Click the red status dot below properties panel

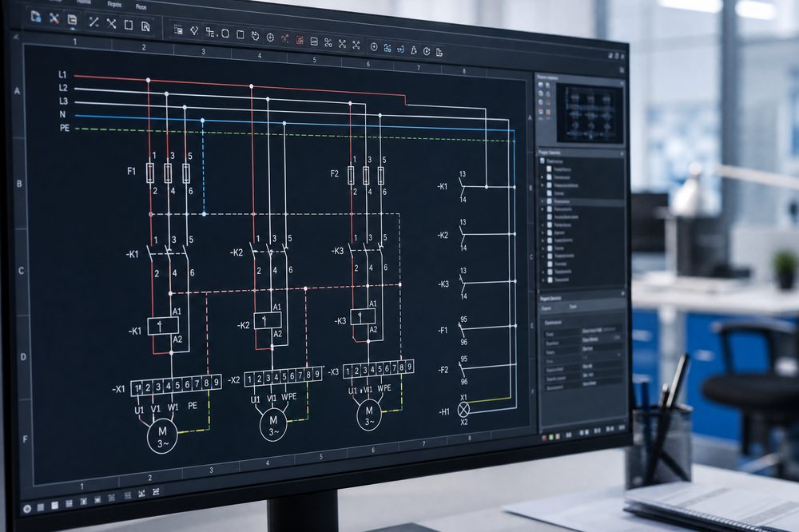click(543, 438)
